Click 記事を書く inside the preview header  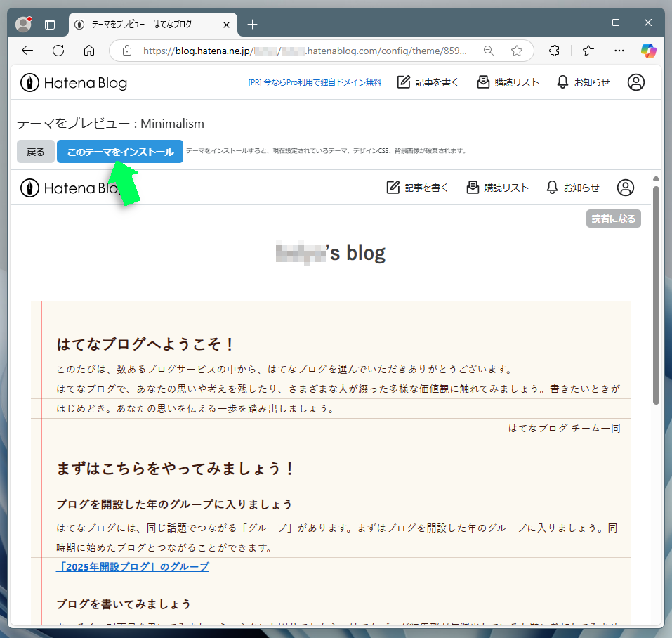click(417, 188)
